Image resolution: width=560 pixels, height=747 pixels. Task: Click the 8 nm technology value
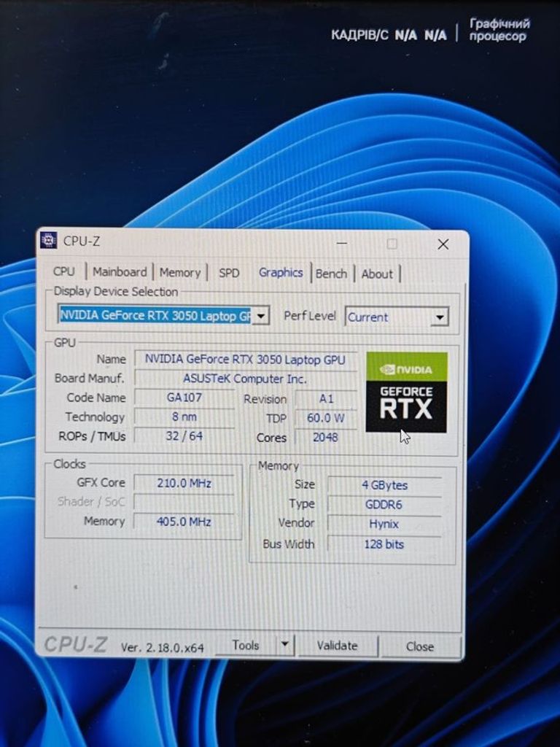coord(184,417)
